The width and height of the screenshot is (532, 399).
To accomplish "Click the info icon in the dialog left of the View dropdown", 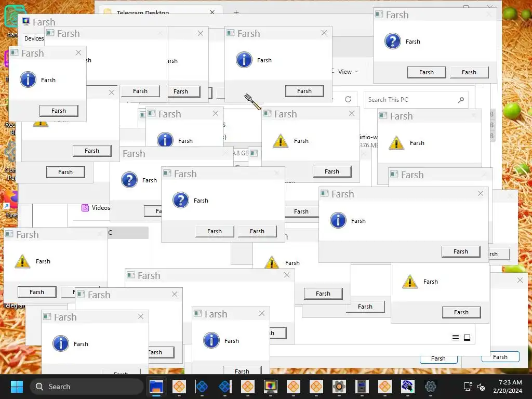I will pyautogui.click(x=244, y=60).
